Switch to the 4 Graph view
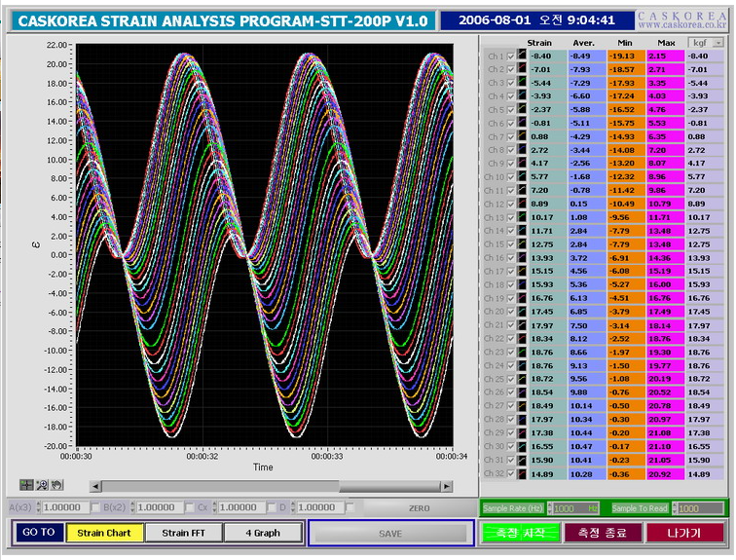Viewport: 736px width, 560px height. pyautogui.click(x=263, y=533)
